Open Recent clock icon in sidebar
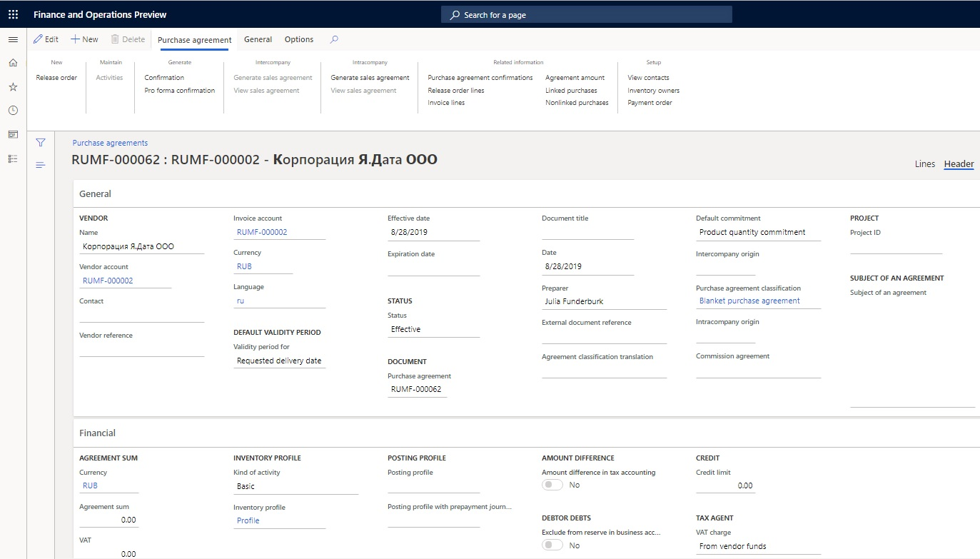 13,111
